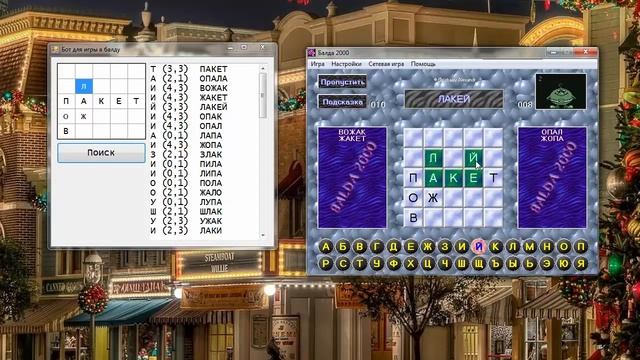The image size is (640, 360).
Task: Pick letter Ы on Balda keyboard
Action: coord(513,264)
